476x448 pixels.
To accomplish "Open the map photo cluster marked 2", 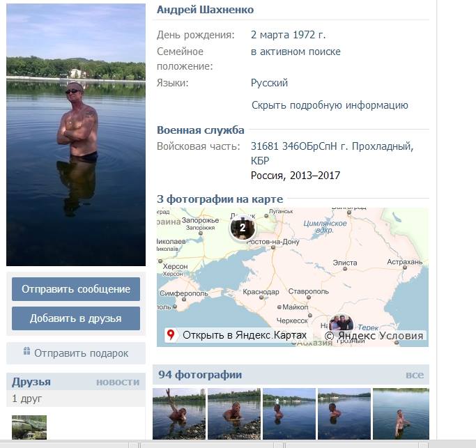I will click(243, 228).
